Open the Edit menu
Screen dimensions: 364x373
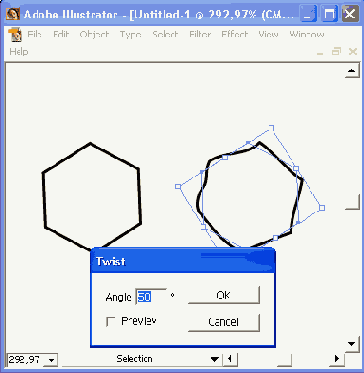coord(61,35)
